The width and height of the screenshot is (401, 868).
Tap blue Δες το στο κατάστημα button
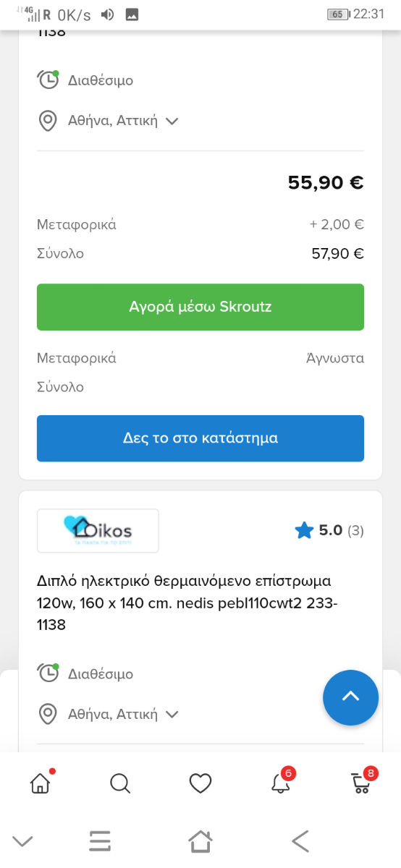coord(200,438)
